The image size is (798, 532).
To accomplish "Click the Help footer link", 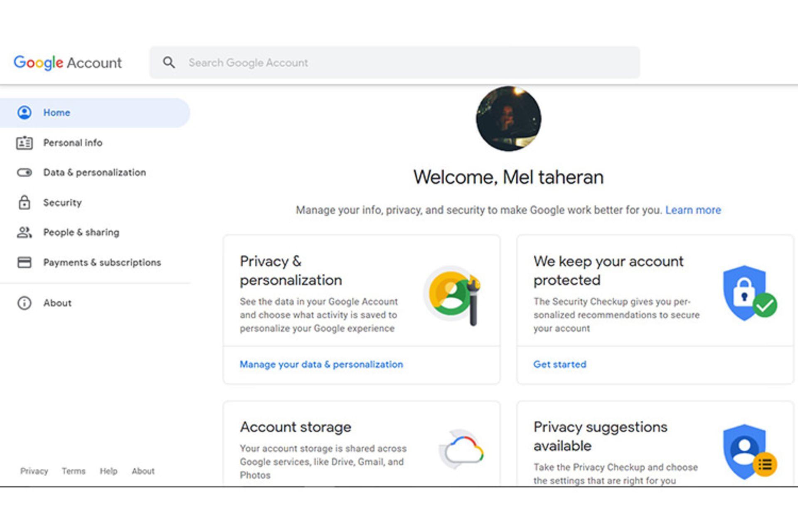I will tap(108, 471).
